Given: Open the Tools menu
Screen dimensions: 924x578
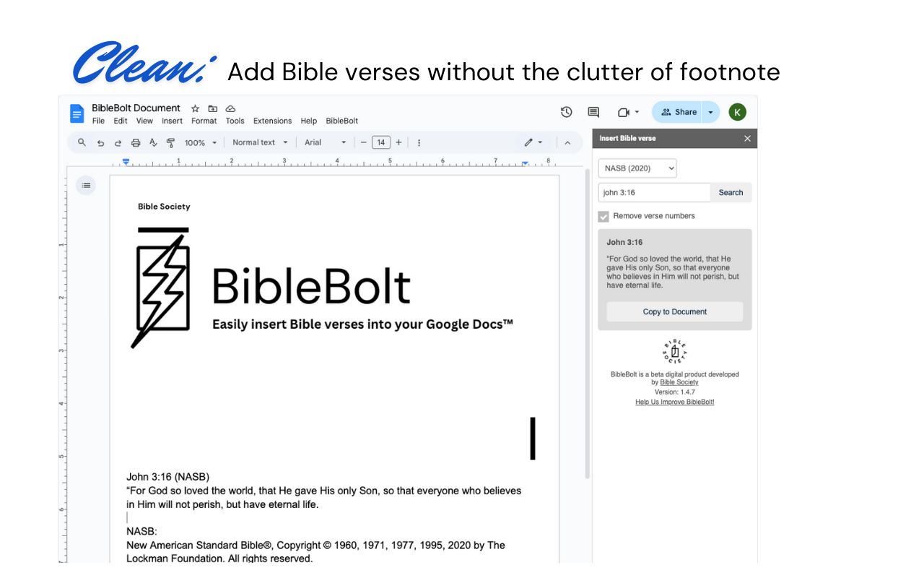Looking at the screenshot, I should (x=235, y=121).
